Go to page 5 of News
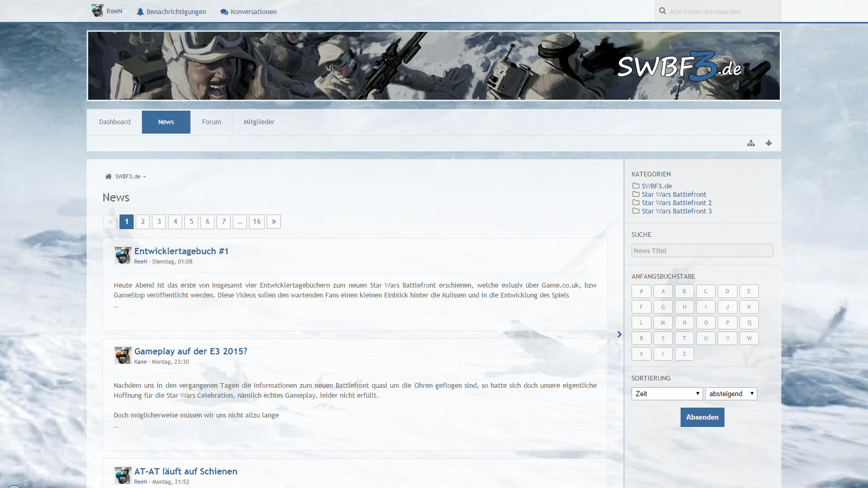The image size is (868, 488). [192, 222]
